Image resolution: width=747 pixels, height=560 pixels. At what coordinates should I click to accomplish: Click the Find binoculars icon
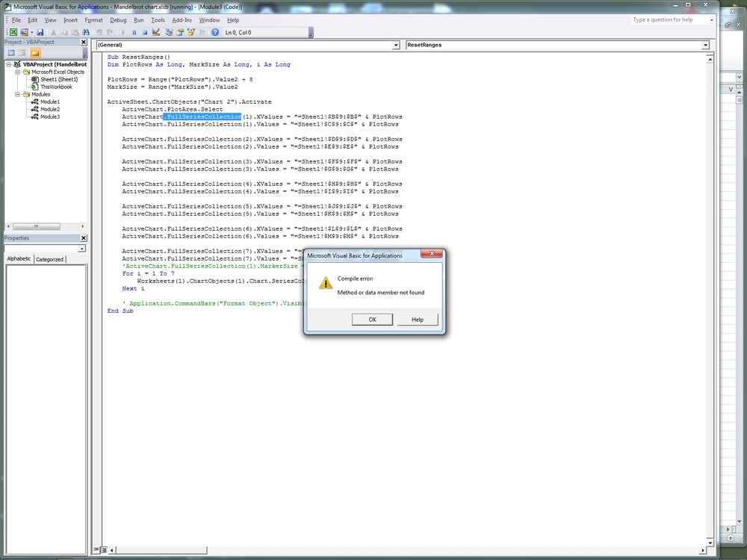[x=87, y=33]
